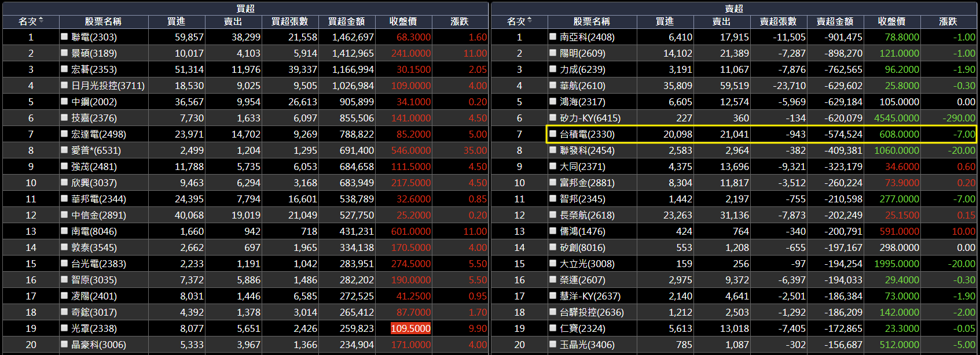Open stock 智邦(2345)
This screenshot has height=355, width=980.
click(x=582, y=199)
